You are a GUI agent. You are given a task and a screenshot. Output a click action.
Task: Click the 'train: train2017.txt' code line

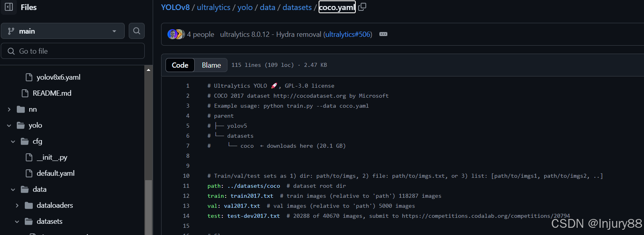click(x=324, y=196)
